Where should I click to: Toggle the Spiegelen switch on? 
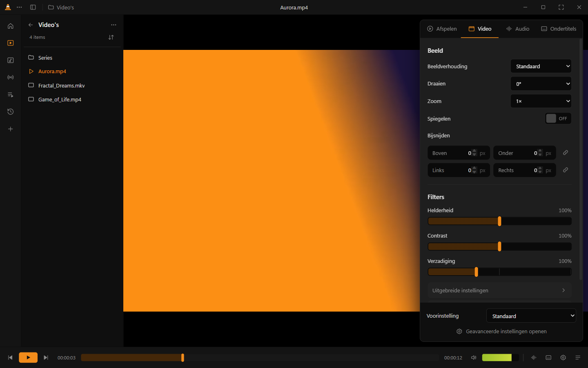point(558,119)
